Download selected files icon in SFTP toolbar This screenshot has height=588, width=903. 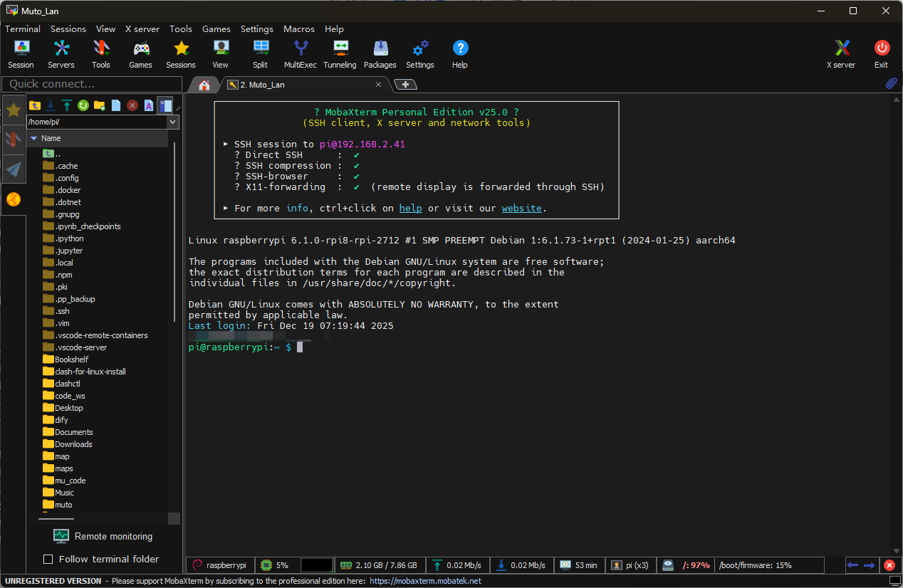point(51,105)
